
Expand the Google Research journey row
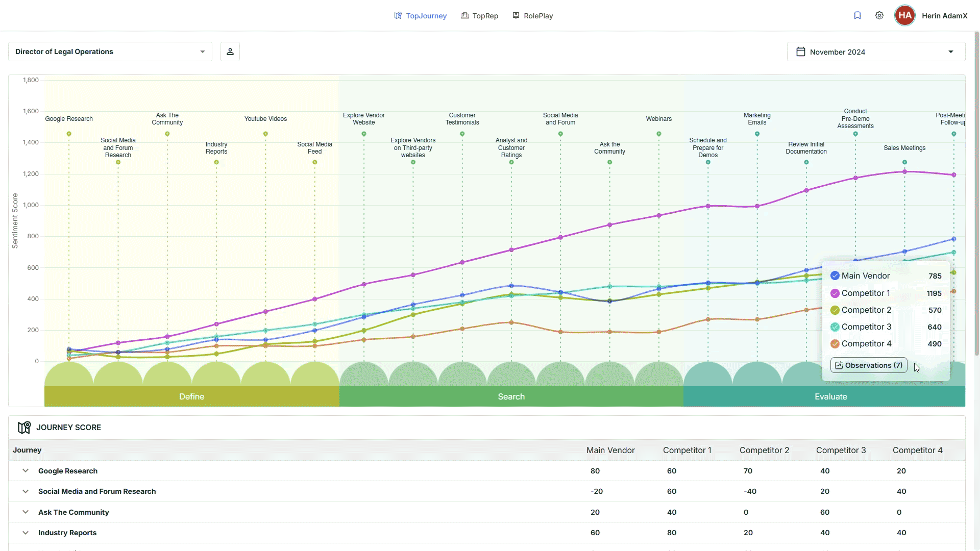point(26,471)
